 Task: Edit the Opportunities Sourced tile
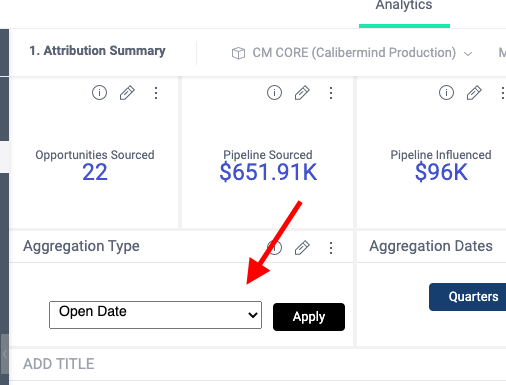[127, 93]
